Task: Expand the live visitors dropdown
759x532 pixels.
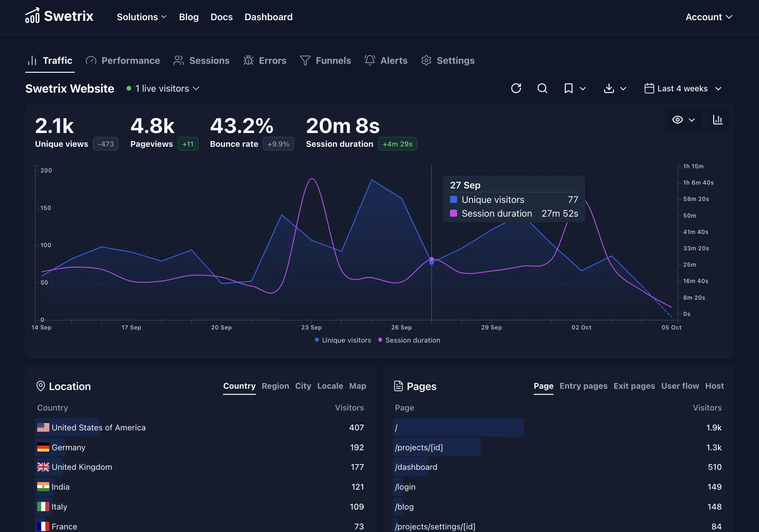Action: pos(163,88)
